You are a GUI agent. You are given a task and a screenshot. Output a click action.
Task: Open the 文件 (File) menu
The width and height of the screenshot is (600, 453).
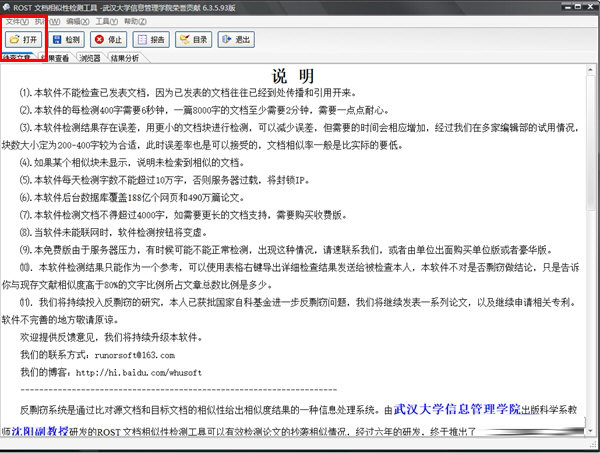pos(15,20)
